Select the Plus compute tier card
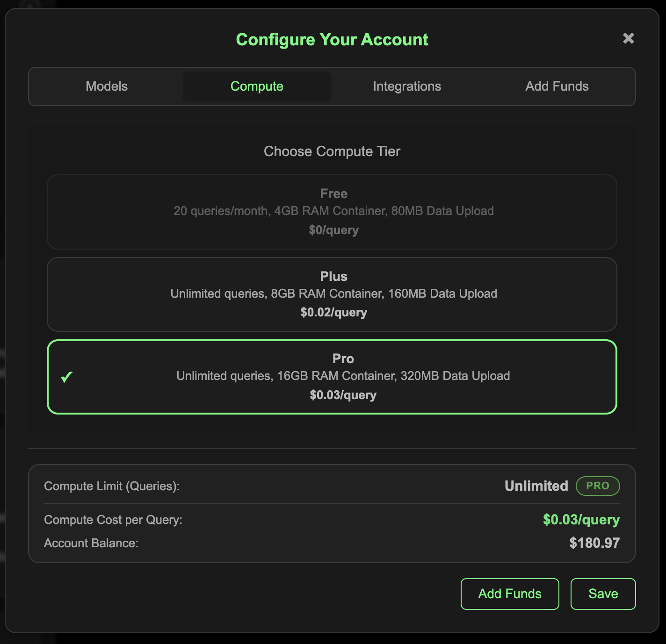This screenshot has height=644, width=666. coord(332,294)
